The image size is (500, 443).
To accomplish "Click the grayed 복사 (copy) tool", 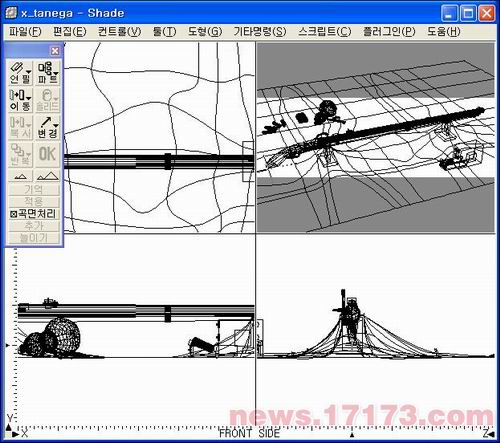I will (20, 128).
